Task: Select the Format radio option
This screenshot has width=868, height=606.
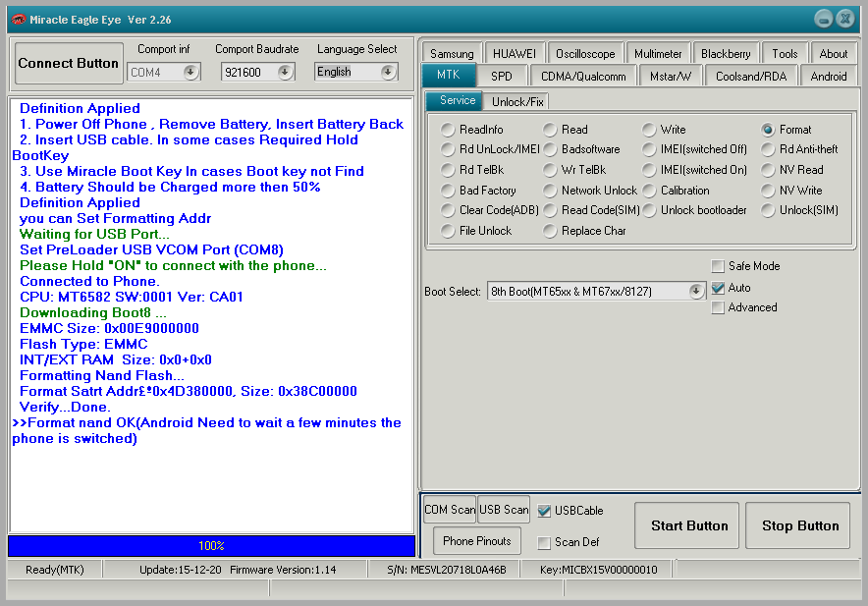Action: click(x=768, y=130)
